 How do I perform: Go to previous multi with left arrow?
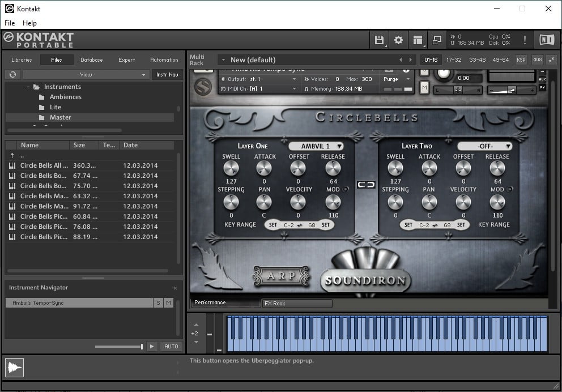tap(401, 60)
